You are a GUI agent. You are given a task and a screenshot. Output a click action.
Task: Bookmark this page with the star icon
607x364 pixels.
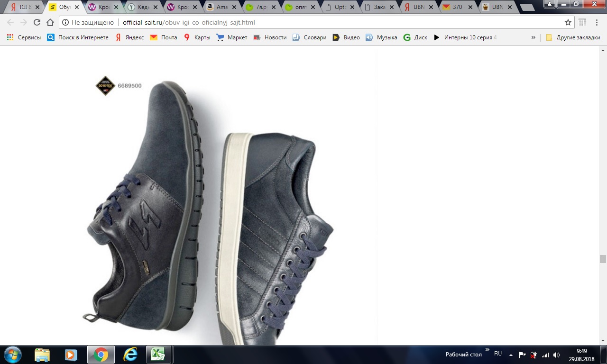(568, 22)
